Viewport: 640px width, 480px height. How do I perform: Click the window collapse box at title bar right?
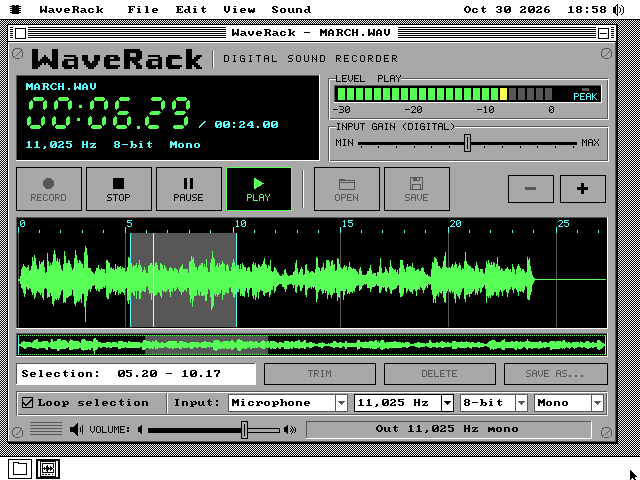click(x=603, y=33)
